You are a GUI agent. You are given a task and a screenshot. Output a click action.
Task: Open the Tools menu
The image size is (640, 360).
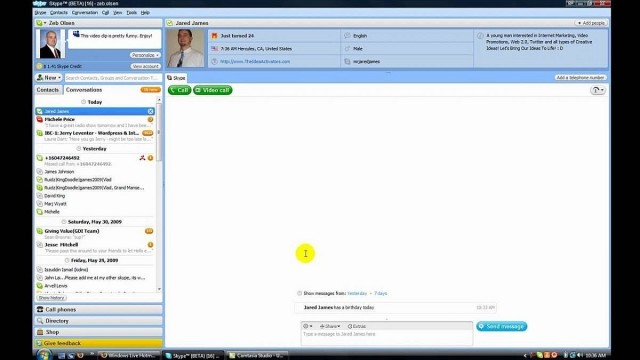pos(131,13)
